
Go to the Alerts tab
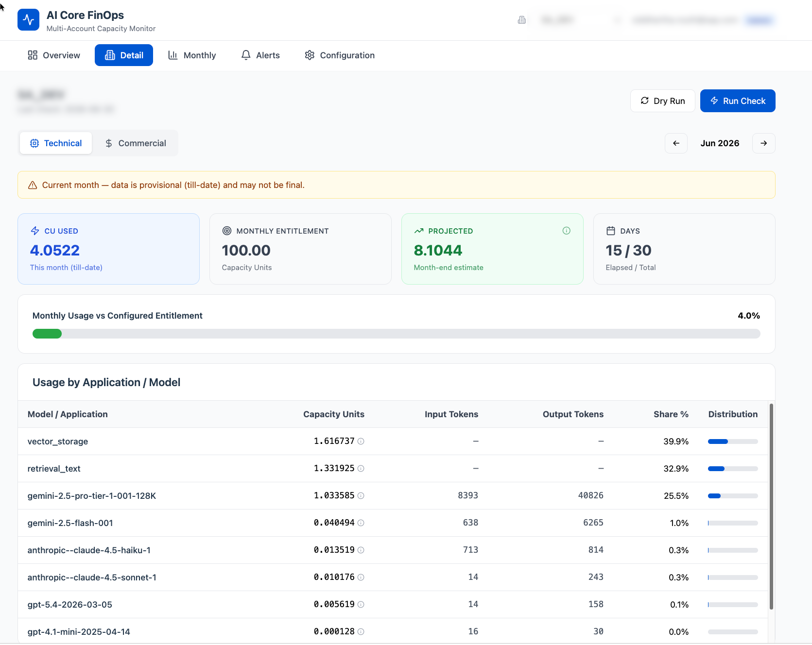260,55
